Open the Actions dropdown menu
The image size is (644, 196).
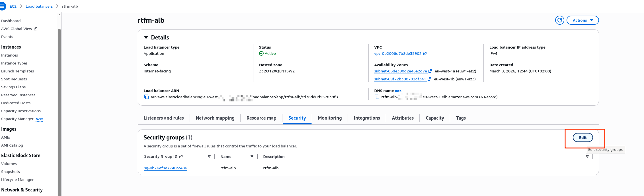583,20
